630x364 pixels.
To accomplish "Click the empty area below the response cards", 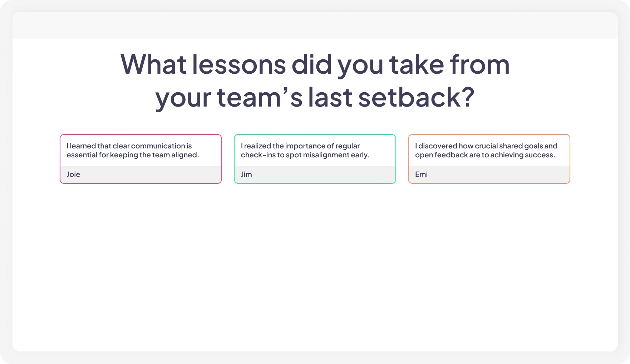I will pos(315,250).
